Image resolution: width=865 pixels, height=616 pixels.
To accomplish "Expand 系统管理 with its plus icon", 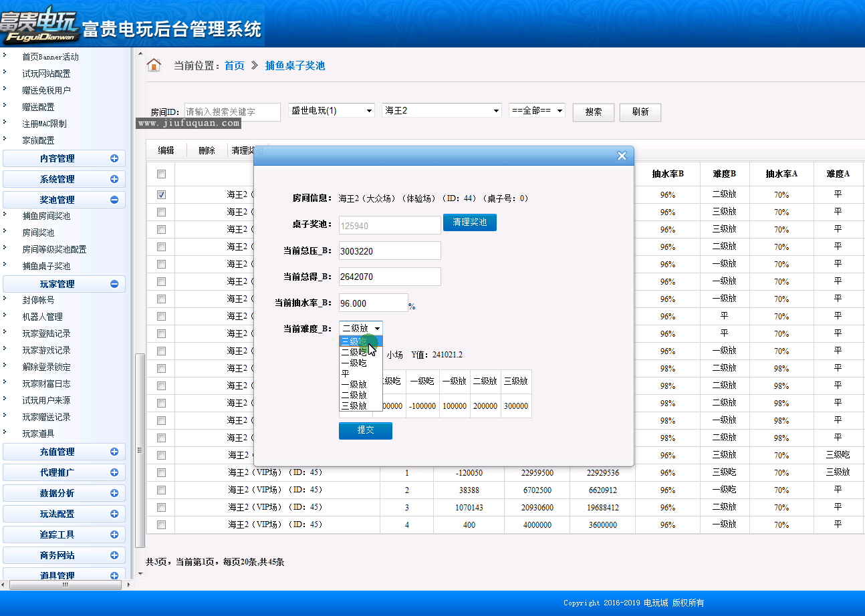I will click(x=114, y=179).
